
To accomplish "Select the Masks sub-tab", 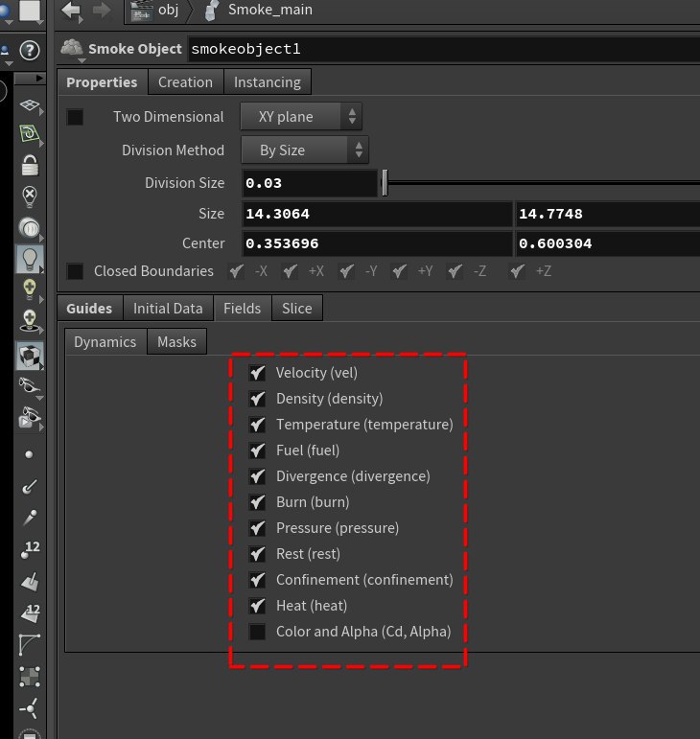I will point(176,342).
